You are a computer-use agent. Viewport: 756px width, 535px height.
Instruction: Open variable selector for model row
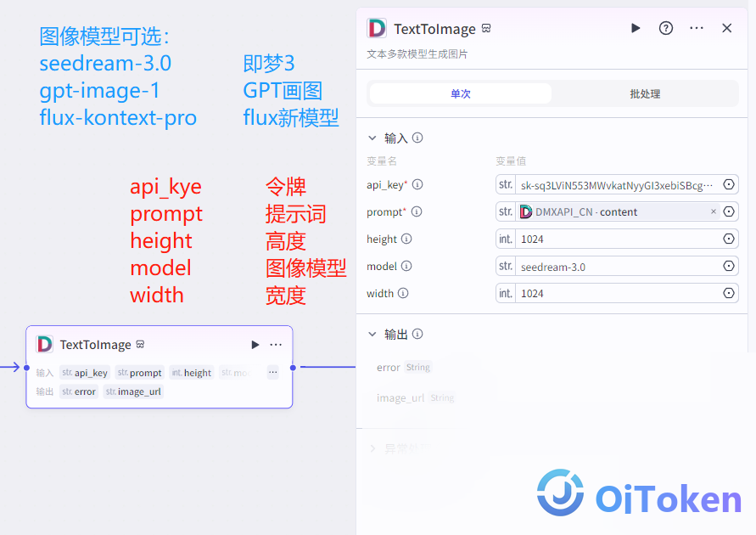729,266
